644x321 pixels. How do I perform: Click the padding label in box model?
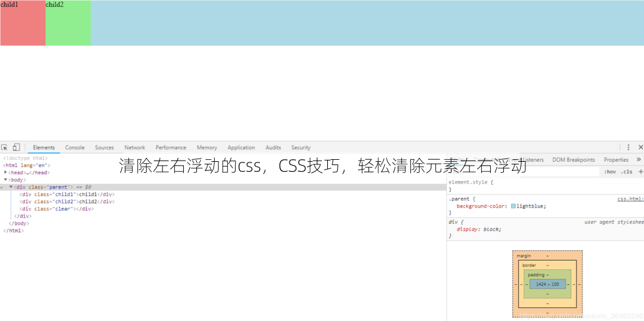[x=536, y=274]
